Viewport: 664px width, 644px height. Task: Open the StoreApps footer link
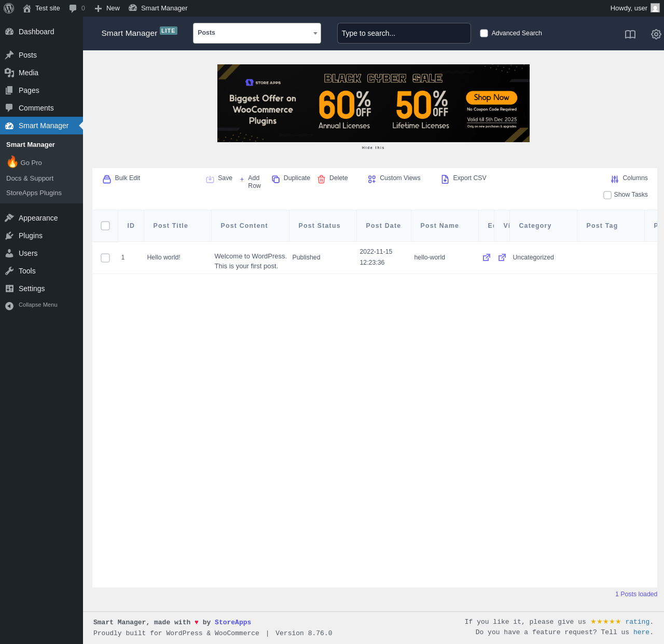(233, 622)
